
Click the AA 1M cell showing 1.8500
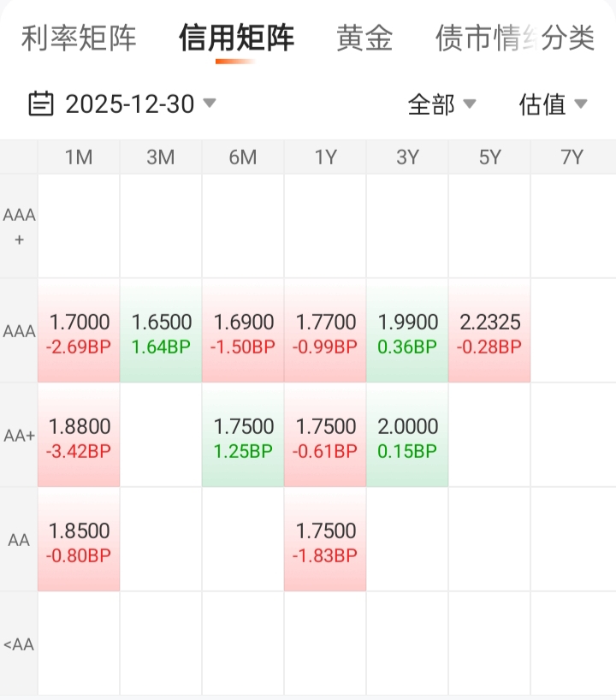point(80,541)
